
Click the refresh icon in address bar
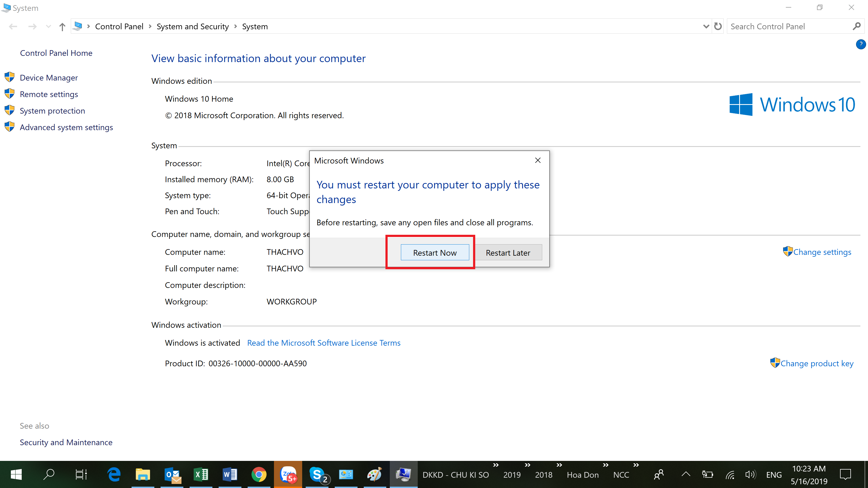tap(718, 26)
